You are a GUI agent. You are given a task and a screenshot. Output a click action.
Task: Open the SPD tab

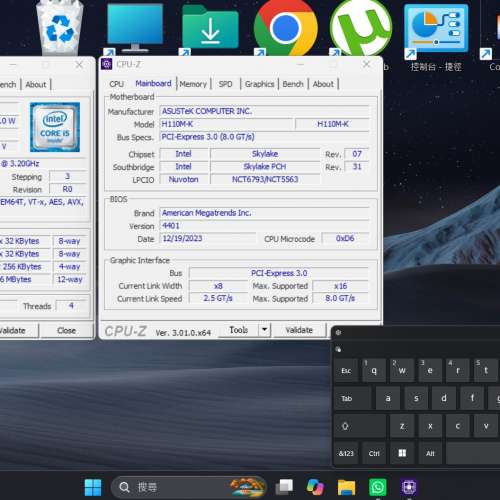(225, 84)
